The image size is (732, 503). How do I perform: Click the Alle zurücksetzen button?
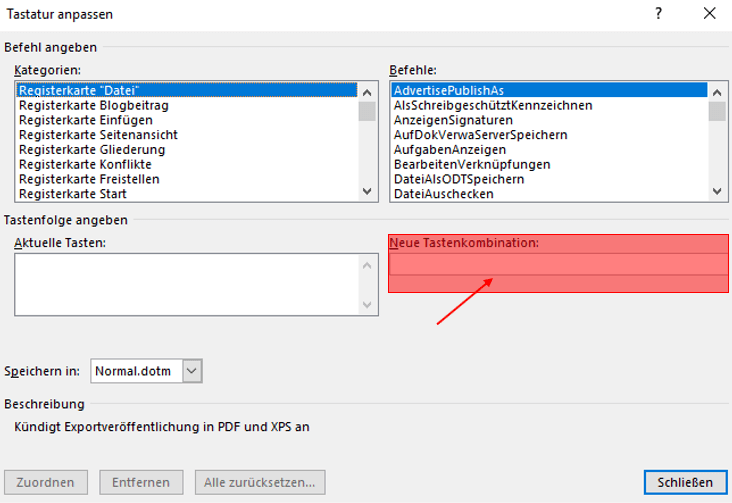pyautogui.click(x=260, y=482)
